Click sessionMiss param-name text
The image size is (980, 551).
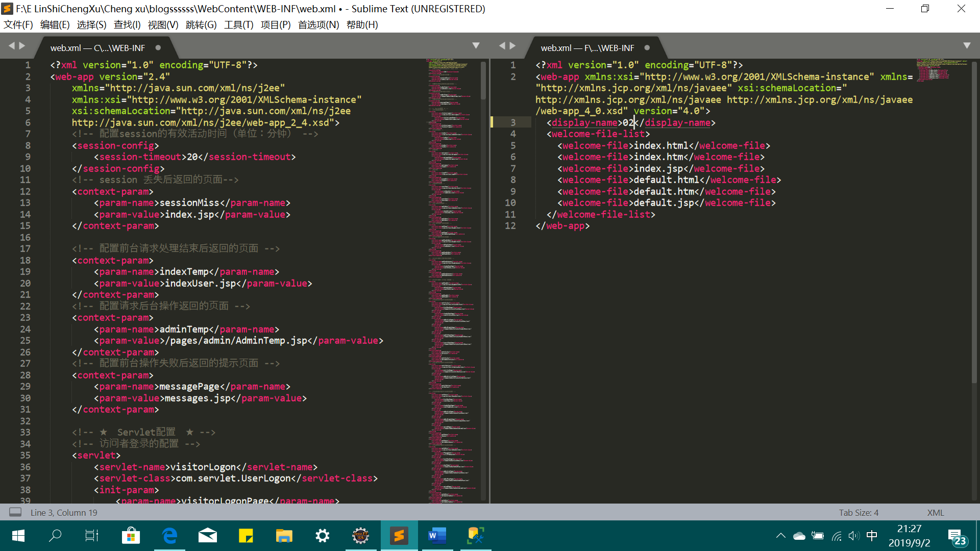[189, 203]
